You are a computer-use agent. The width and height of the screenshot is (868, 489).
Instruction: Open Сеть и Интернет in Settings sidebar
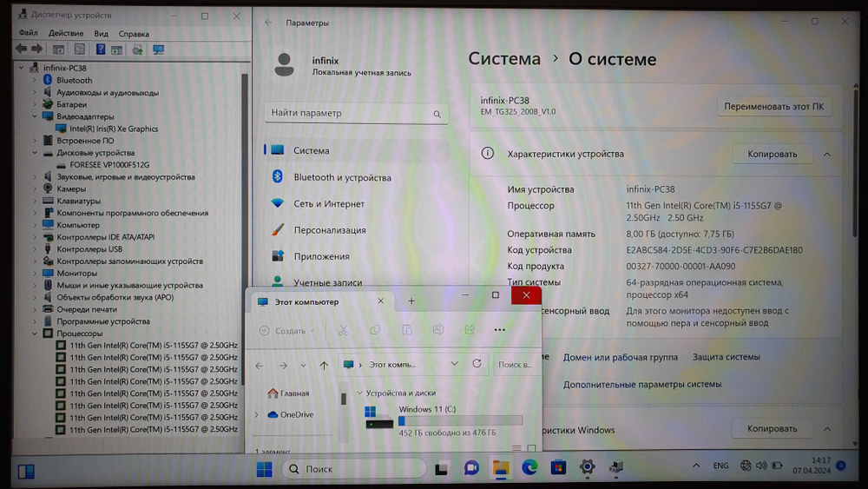355,204
